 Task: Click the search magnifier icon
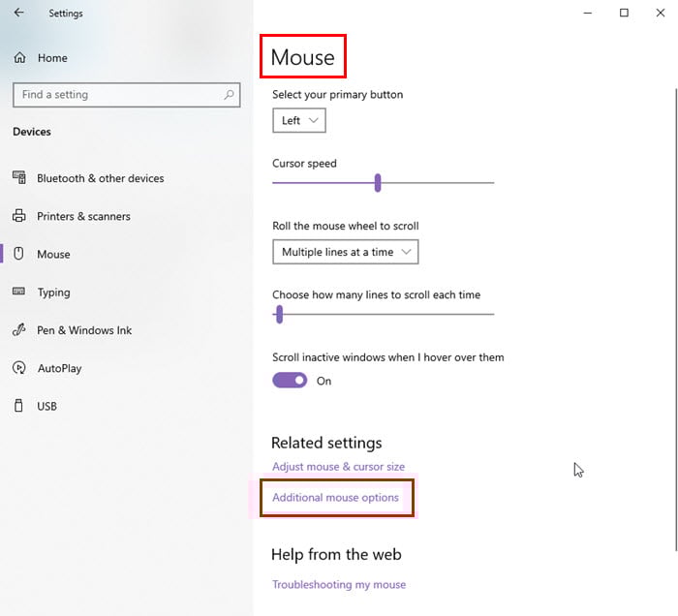[229, 94]
